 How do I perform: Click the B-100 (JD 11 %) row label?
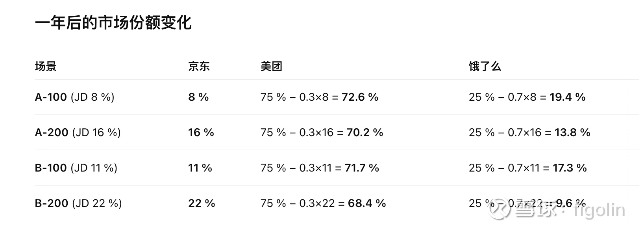(76, 168)
